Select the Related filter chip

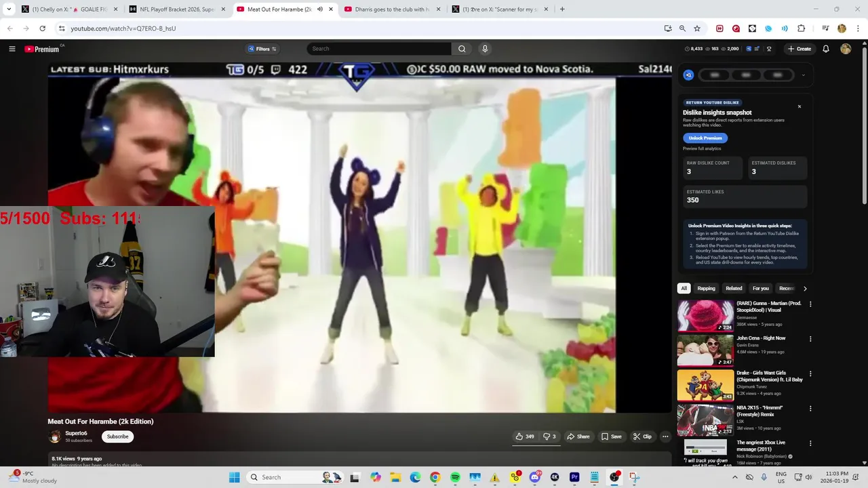click(734, 288)
